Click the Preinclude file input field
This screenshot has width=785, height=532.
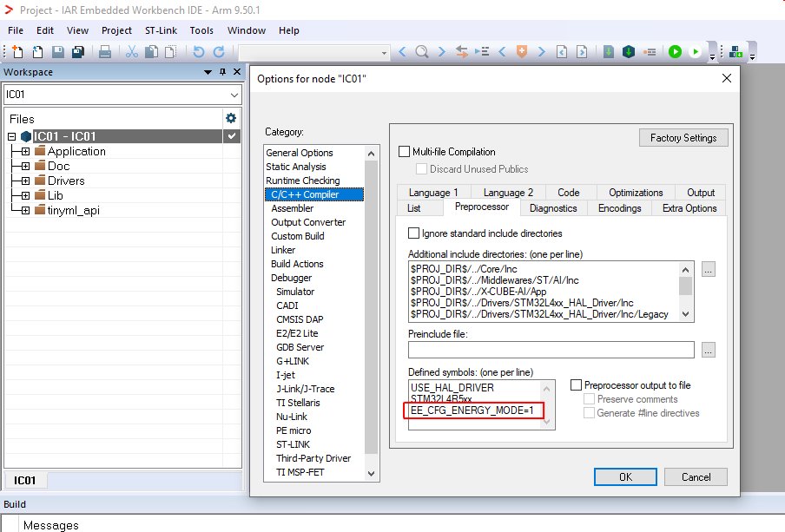(x=551, y=350)
